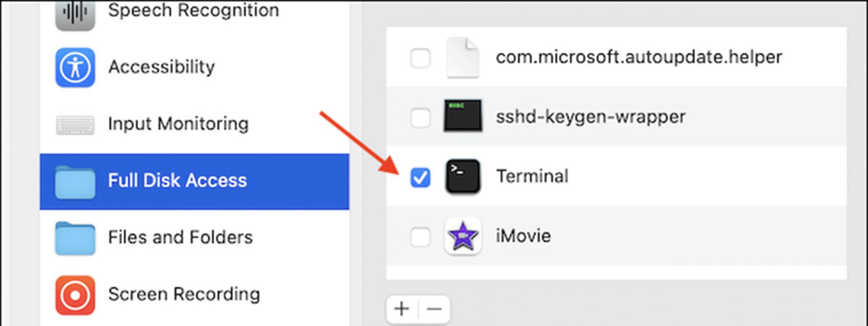Add an app with plus button
The image size is (868, 326).
tap(402, 309)
